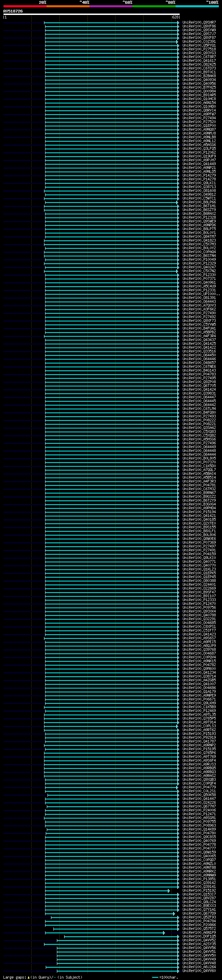Click the orange ~40% identity color bar
Image resolution: width=222 pixels, height=980 pixels.
point(68,7)
